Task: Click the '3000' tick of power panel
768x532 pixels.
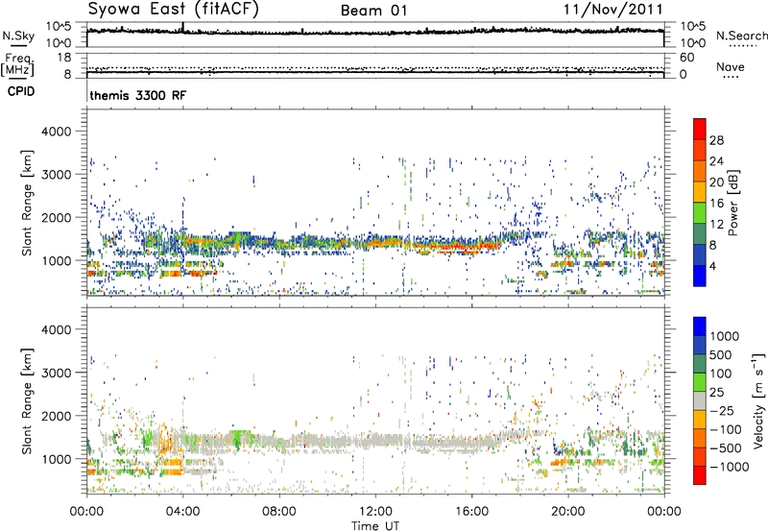Action: [x=56, y=175]
